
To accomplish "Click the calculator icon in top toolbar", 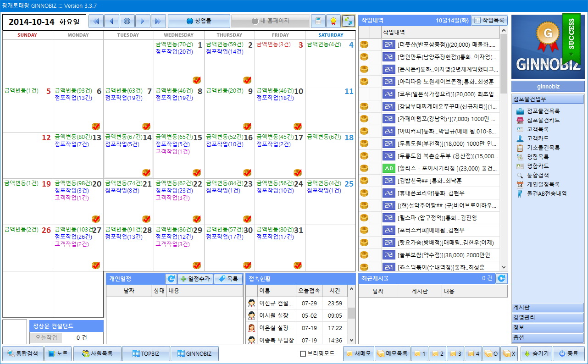I will [318, 21].
